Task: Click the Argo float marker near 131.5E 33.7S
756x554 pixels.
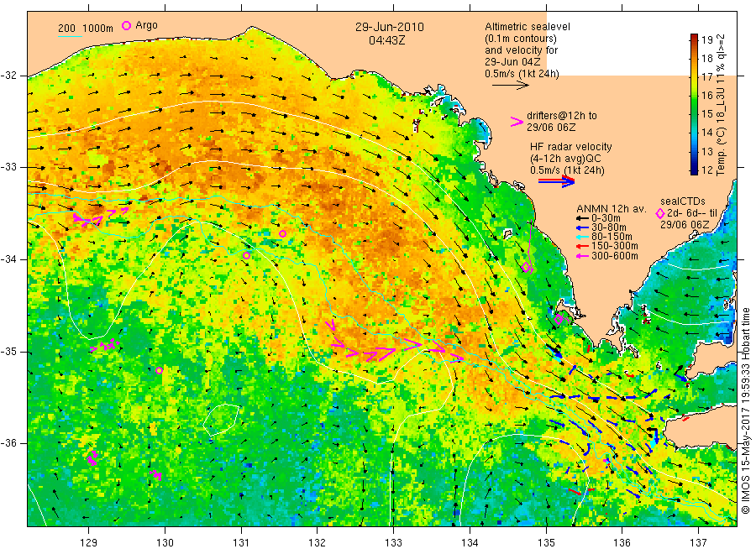Action: tap(282, 233)
